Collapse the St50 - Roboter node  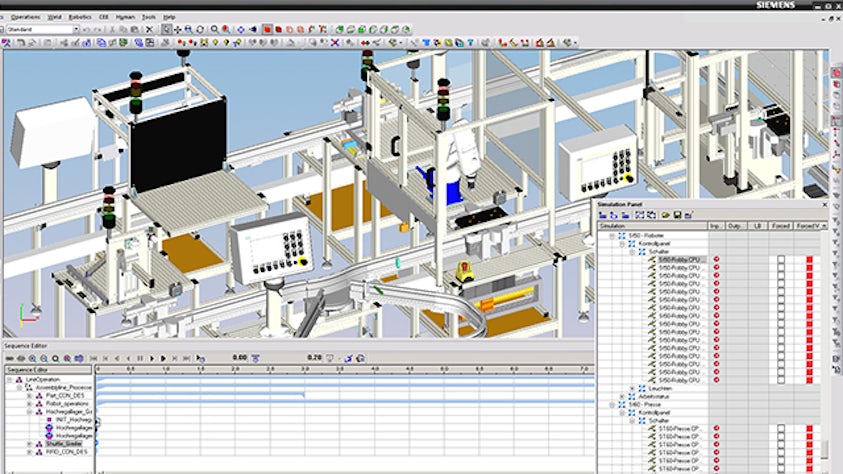click(x=611, y=236)
